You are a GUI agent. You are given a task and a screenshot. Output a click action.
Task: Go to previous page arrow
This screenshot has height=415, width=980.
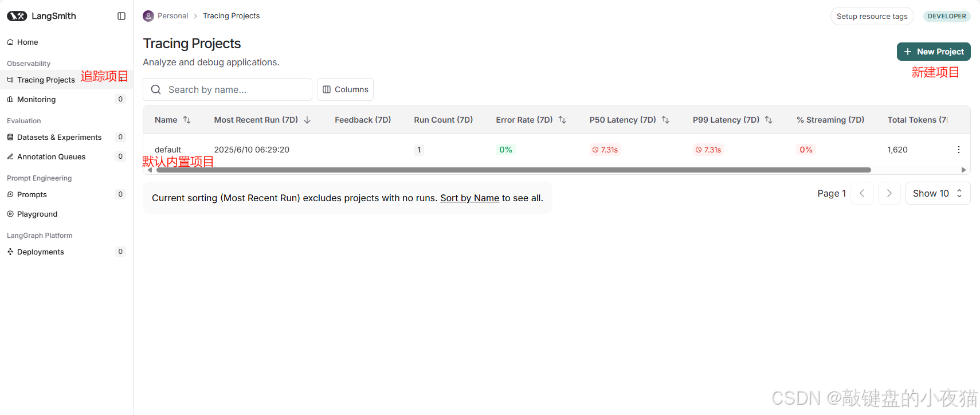(862, 193)
